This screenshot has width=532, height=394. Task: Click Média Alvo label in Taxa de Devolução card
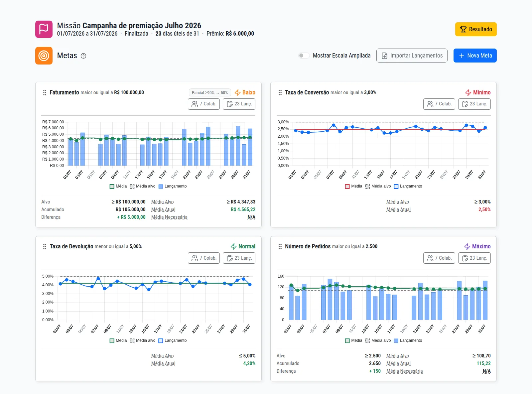tap(163, 356)
